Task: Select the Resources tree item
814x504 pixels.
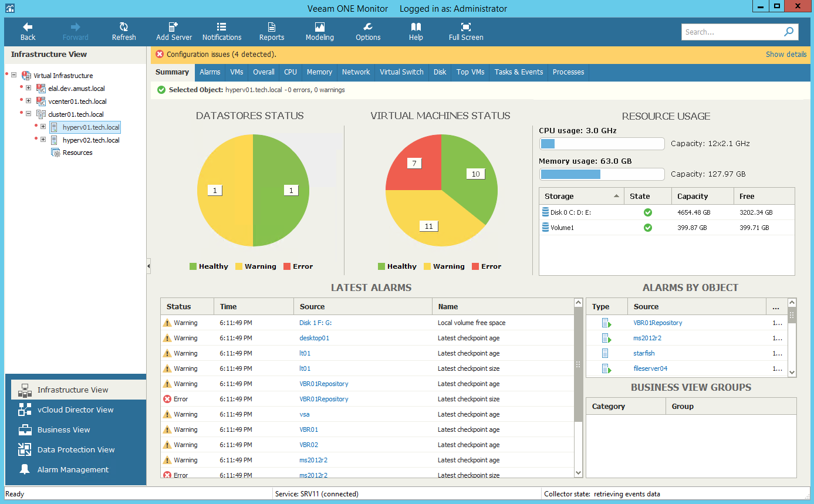Action: 77,153
